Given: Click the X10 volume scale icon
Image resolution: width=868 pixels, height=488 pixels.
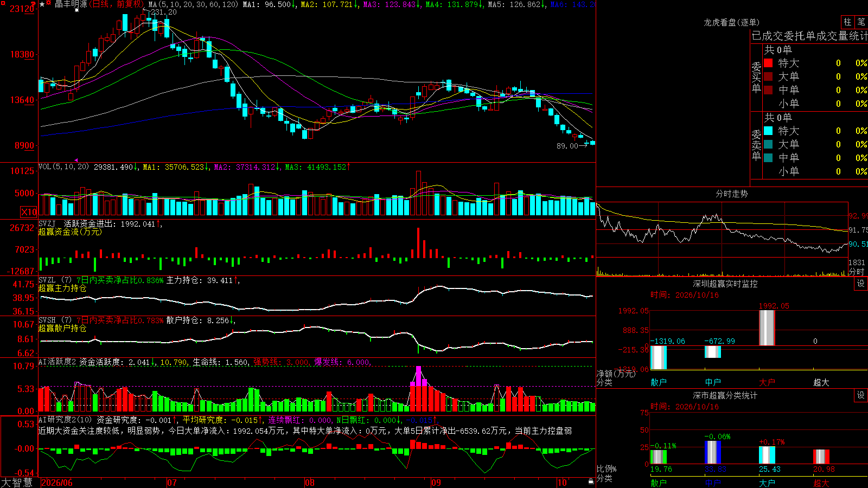Looking at the screenshot, I should click(x=29, y=211).
